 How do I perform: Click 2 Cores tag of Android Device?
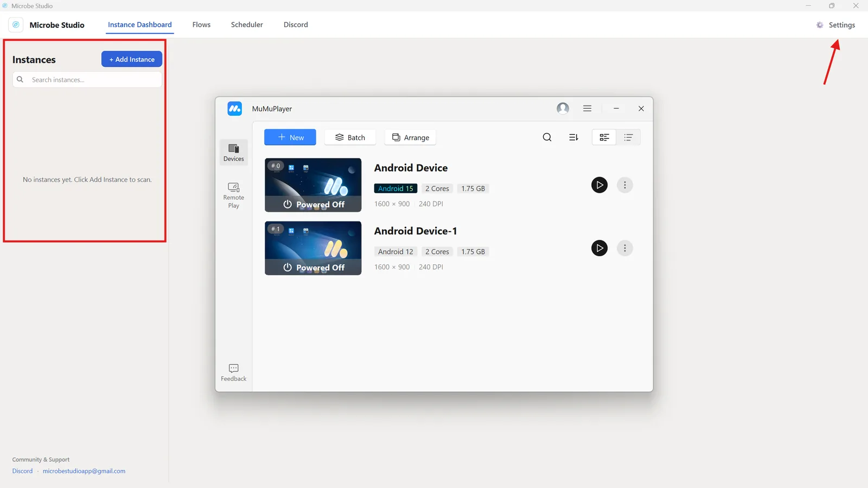coord(437,188)
